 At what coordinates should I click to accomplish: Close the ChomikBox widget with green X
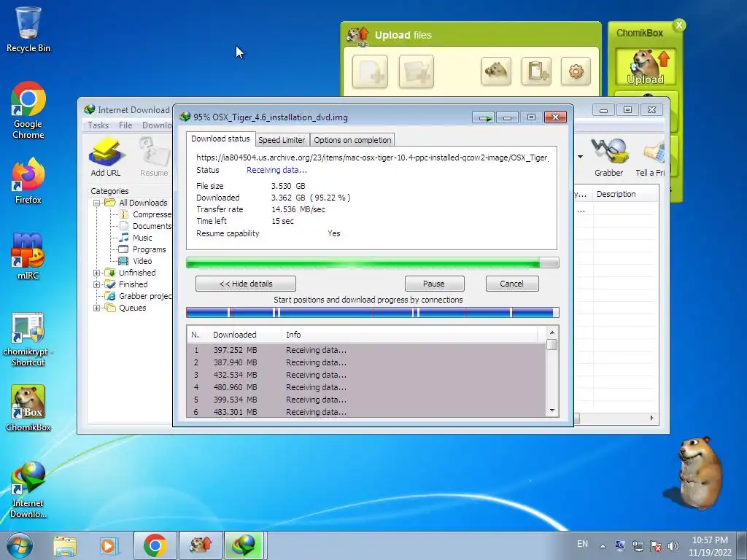(x=679, y=26)
